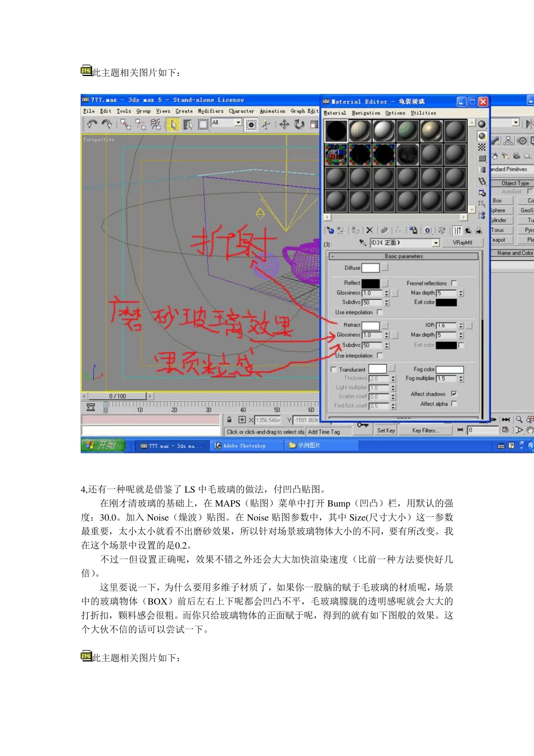Open the File menu in 3ds max
Viewport: 534px width, 756px height.
click(89, 111)
